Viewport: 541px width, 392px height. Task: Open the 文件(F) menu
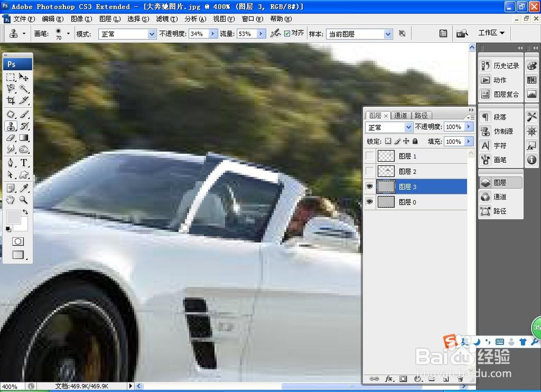pos(24,18)
